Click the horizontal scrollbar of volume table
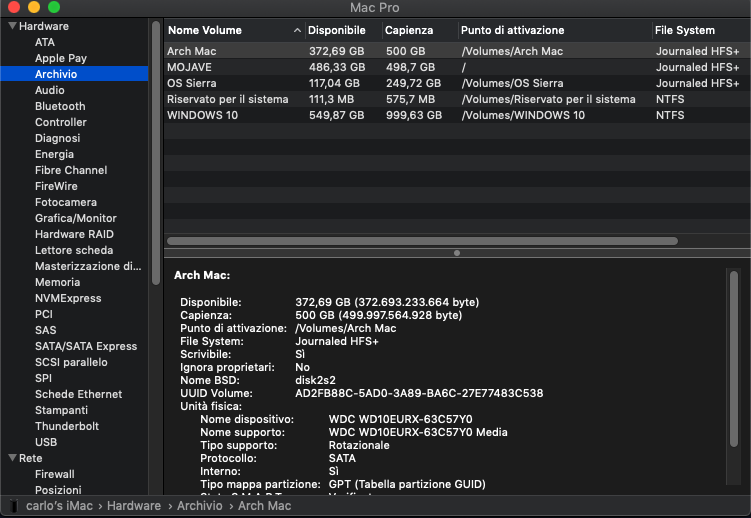This screenshot has height=518, width=751. (x=422, y=241)
